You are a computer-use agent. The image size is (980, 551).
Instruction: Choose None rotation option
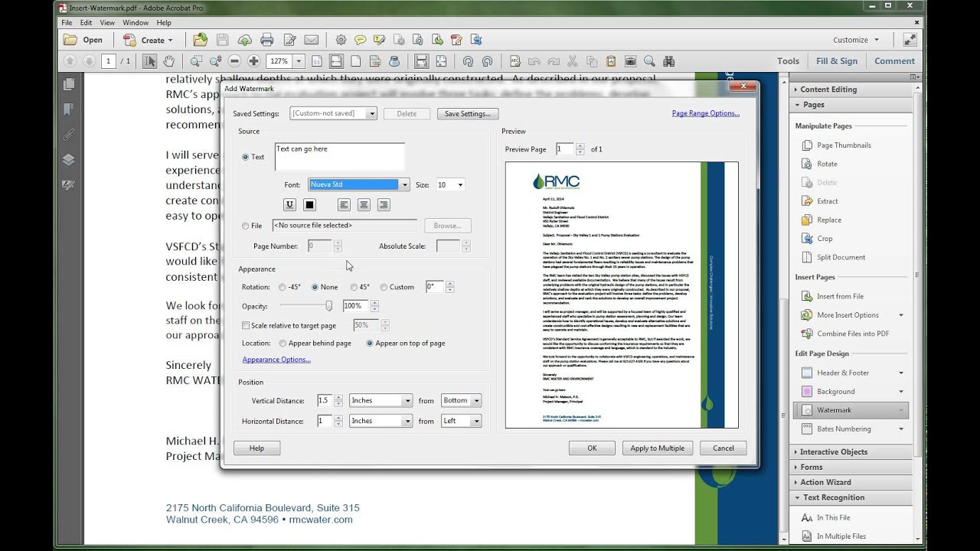click(315, 287)
